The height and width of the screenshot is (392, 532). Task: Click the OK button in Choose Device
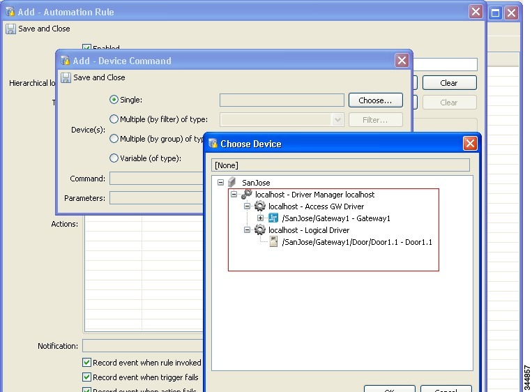[x=390, y=390]
